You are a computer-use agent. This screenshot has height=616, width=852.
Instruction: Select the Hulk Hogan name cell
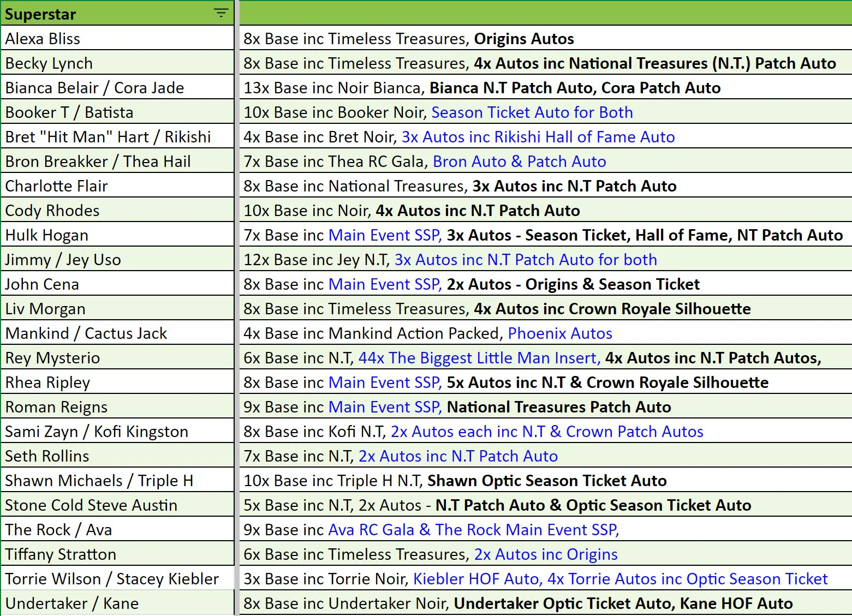coord(117,235)
